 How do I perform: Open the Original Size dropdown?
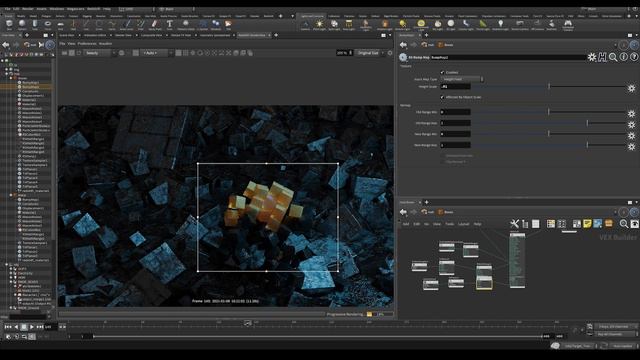370,53
